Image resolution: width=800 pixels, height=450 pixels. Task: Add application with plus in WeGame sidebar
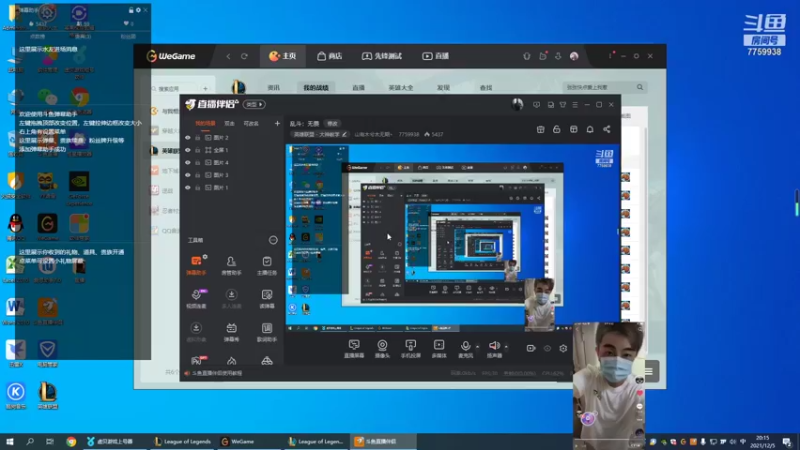pyautogui.click(x=205, y=89)
